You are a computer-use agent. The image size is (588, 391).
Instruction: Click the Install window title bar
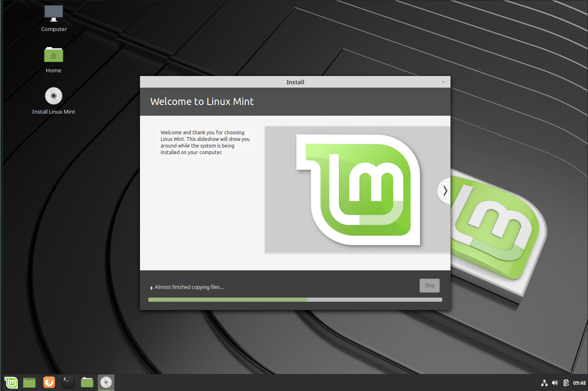click(x=295, y=82)
